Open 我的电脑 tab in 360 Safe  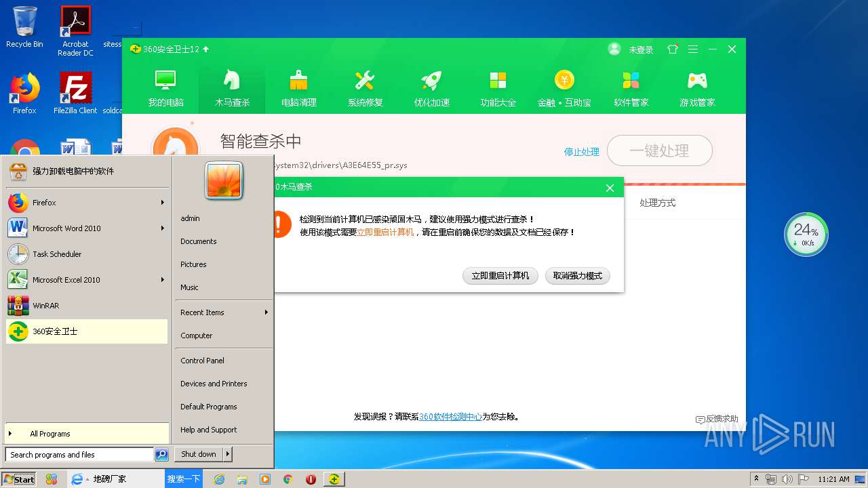coord(165,88)
